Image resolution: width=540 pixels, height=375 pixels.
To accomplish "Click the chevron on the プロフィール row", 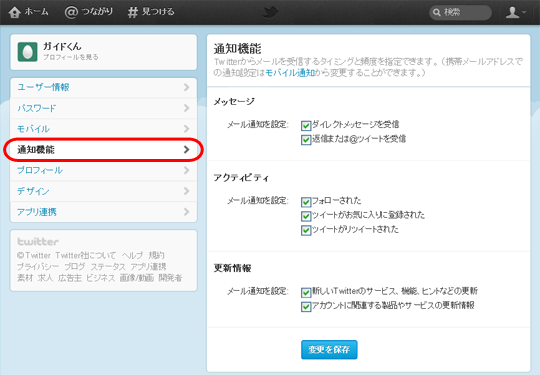I will click(x=187, y=170).
